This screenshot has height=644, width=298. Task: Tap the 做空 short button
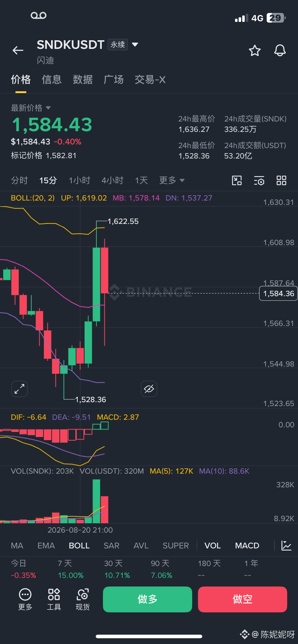pos(243,599)
